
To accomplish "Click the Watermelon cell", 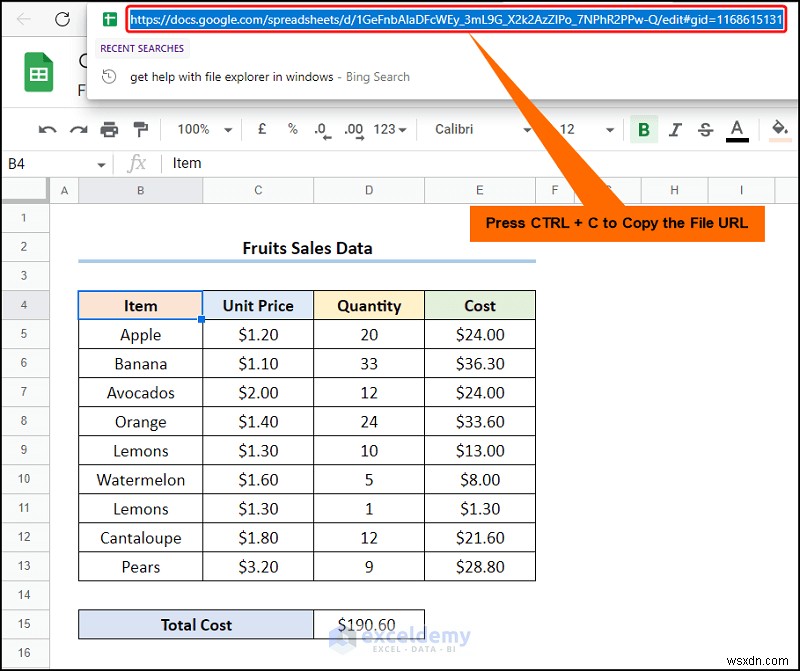I will (x=140, y=480).
